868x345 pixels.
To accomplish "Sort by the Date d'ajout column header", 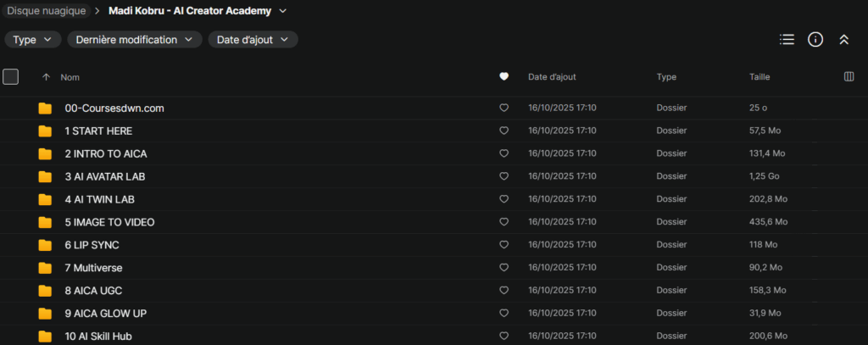I will (x=552, y=77).
